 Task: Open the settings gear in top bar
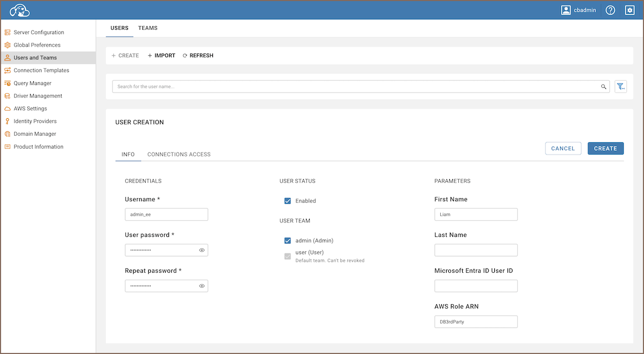tap(630, 10)
